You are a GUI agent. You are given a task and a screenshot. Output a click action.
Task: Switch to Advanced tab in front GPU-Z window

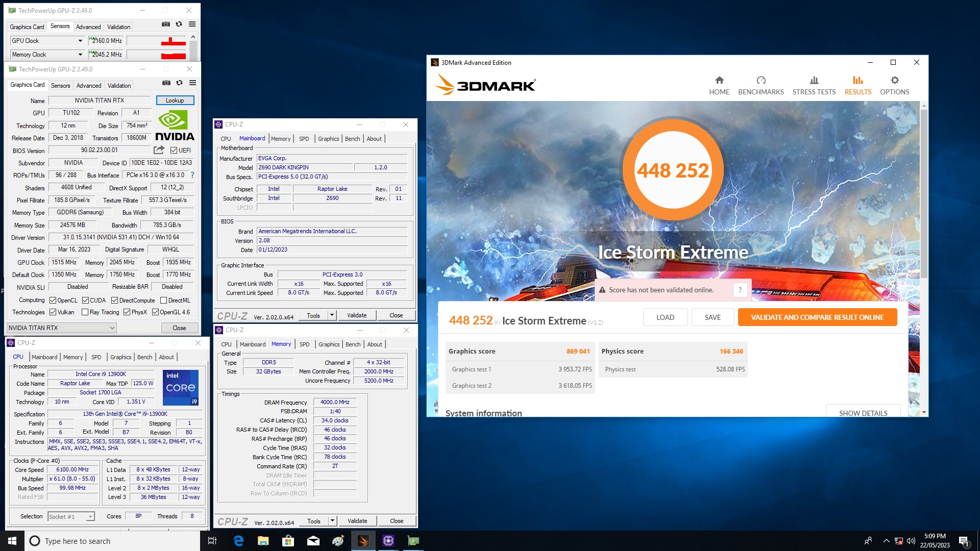tap(89, 86)
